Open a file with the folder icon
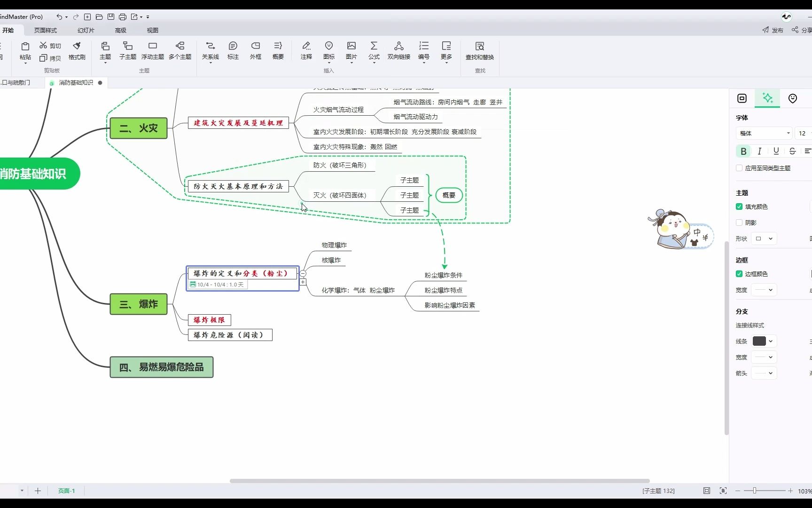 tap(99, 17)
